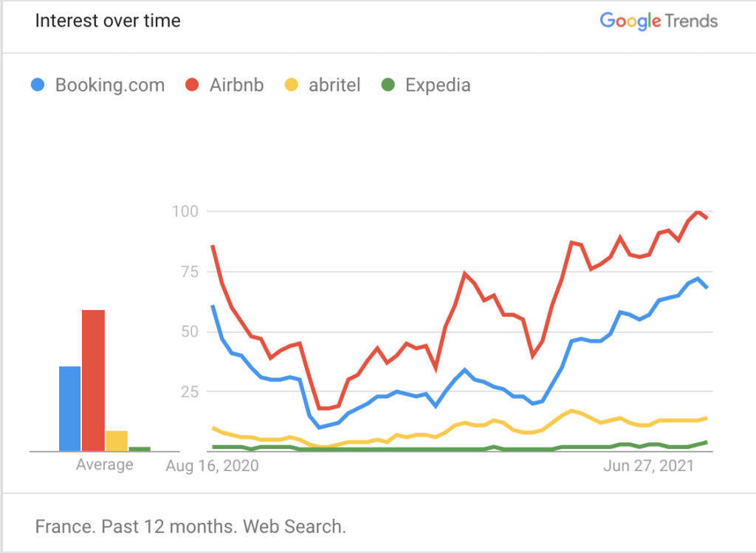Screen dimensions: 756x553
Task: Click the Aug 16, 2020 date label
Action: (x=212, y=466)
